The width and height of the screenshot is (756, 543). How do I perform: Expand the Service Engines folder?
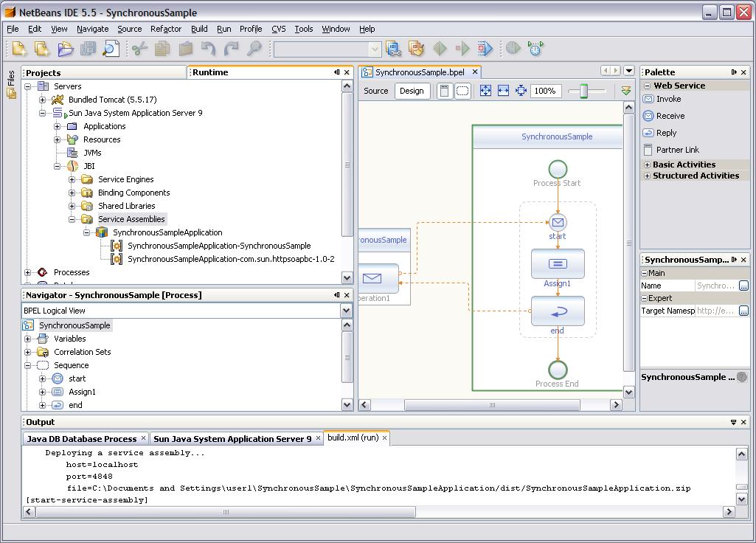click(x=72, y=179)
